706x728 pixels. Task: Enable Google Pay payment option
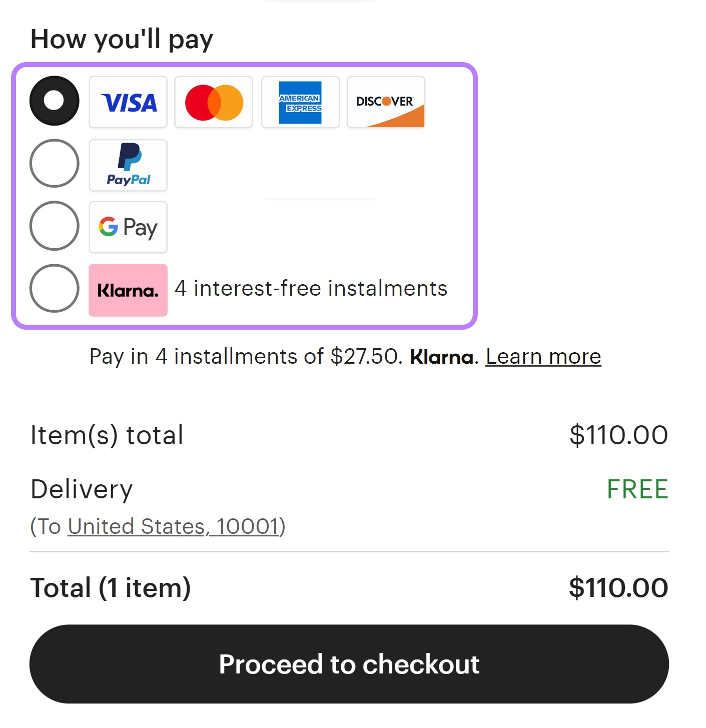pos(54,226)
